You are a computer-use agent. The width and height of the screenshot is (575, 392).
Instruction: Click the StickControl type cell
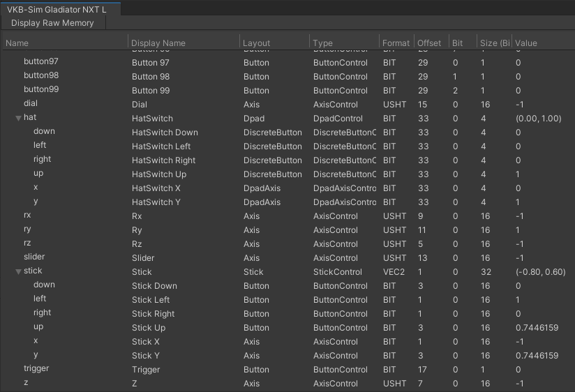click(337, 272)
